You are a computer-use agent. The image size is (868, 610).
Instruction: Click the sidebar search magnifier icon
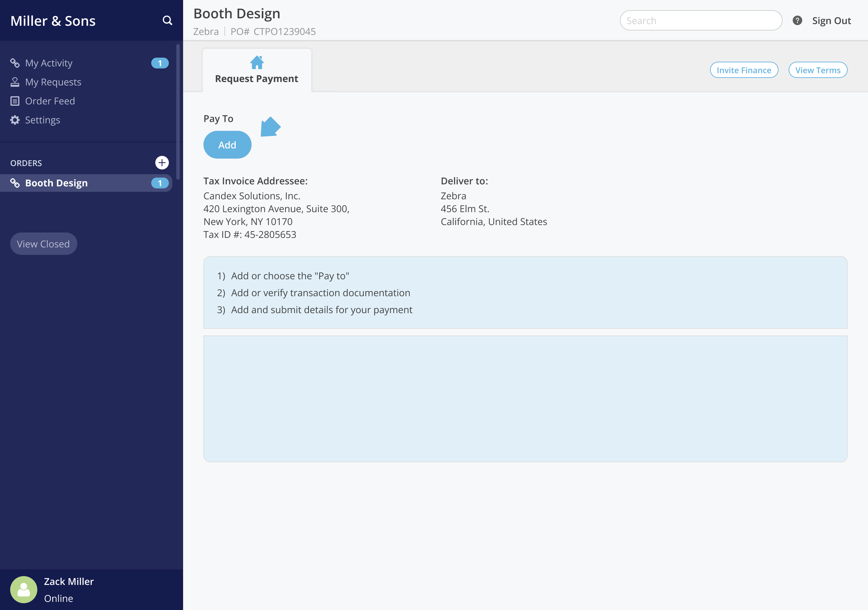coord(167,20)
